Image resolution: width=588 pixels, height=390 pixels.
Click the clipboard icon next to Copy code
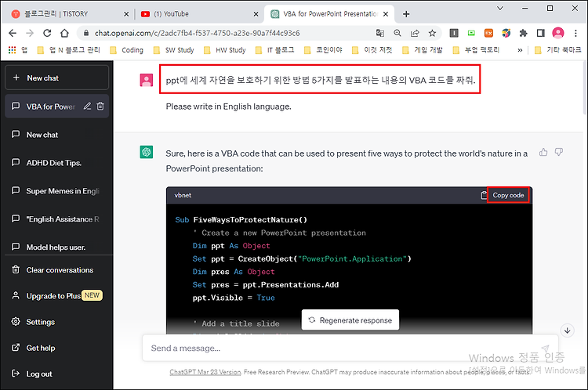(x=484, y=195)
